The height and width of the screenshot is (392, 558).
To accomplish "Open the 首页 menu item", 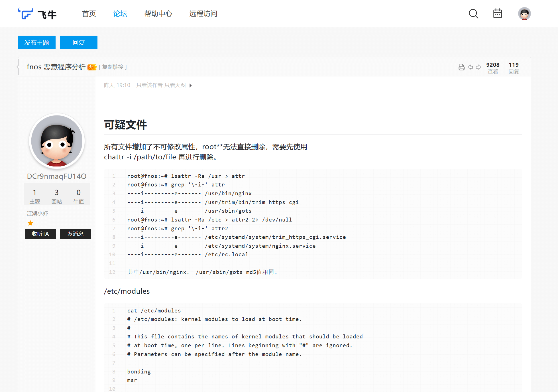I will click(89, 14).
